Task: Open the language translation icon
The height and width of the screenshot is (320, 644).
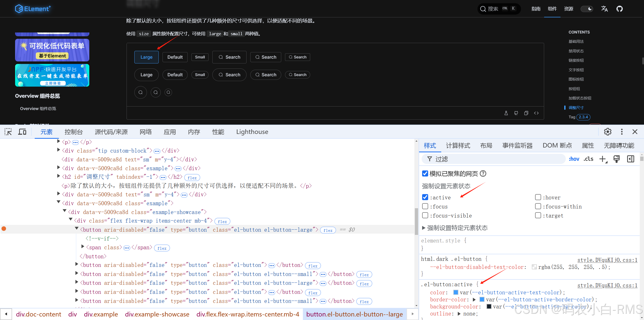Action: (x=604, y=9)
